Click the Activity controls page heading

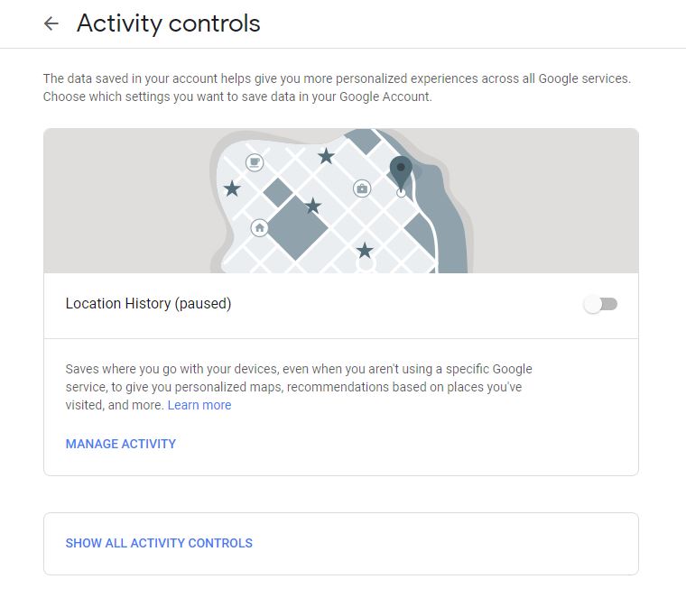click(169, 24)
